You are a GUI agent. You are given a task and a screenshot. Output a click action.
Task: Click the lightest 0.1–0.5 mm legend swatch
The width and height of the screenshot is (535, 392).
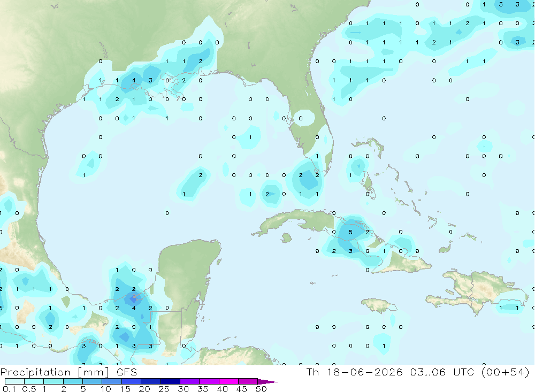tap(14, 381)
